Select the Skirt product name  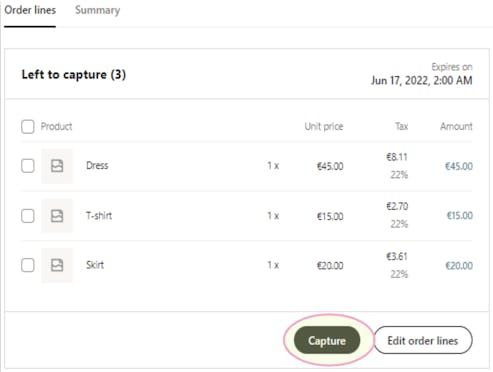[x=95, y=265]
